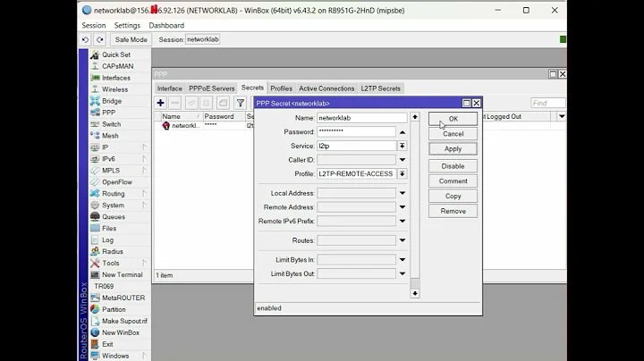
Task: Open PPP from left sidebar
Action: tap(108, 113)
